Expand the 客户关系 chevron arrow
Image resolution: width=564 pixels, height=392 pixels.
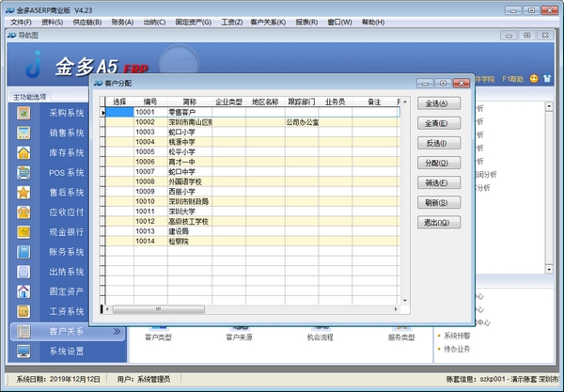click(117, 331)
